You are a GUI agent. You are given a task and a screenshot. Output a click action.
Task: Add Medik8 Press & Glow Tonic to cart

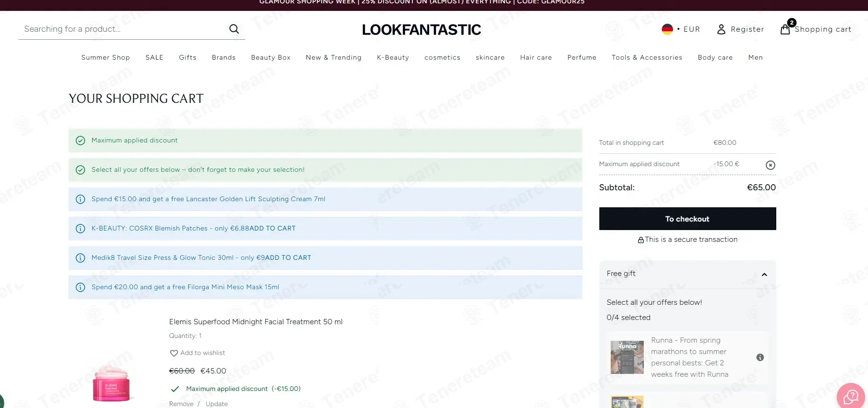tap(288, 258)
